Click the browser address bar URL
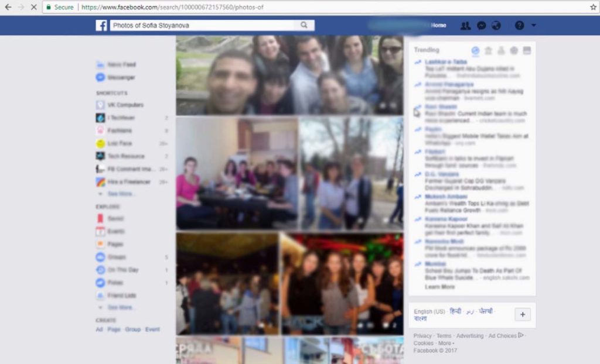The width and height of the screenshot is (600, 364). click(172, 7)
